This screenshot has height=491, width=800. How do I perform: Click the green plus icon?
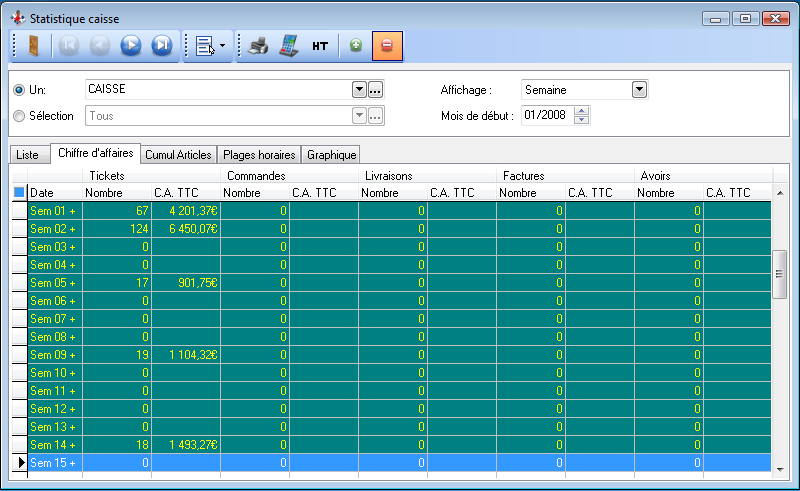tap(356, 46)
